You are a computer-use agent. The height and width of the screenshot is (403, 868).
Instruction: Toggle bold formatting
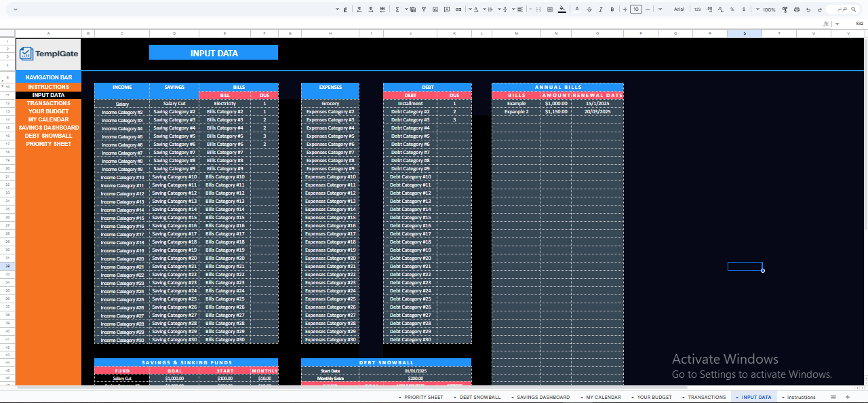[612, 9]
